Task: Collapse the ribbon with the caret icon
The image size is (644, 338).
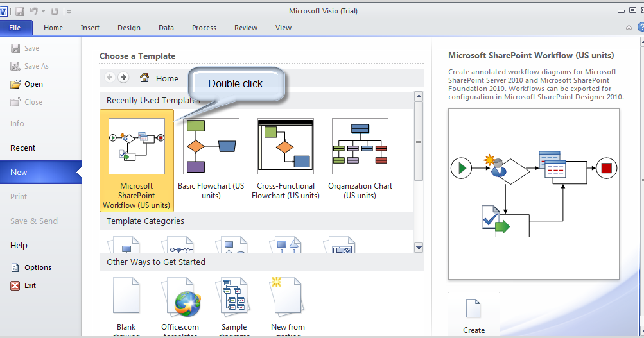Action: coord(629,28)
